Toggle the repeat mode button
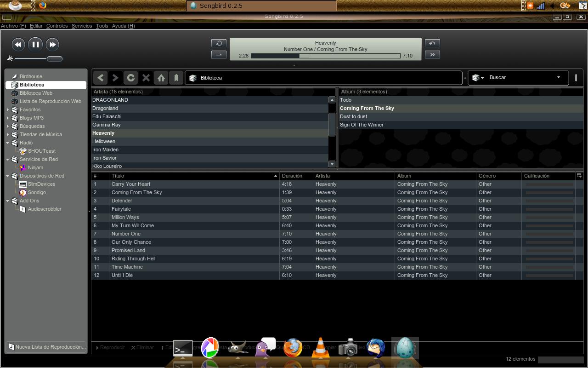The width and height of the screenshot is (588, 368). [x=219, y=43]
